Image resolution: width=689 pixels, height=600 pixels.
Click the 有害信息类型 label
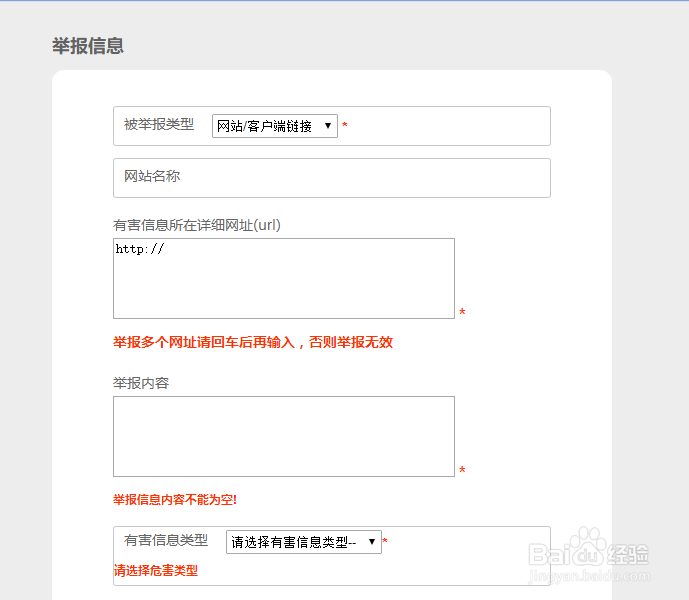click(166, 540)
